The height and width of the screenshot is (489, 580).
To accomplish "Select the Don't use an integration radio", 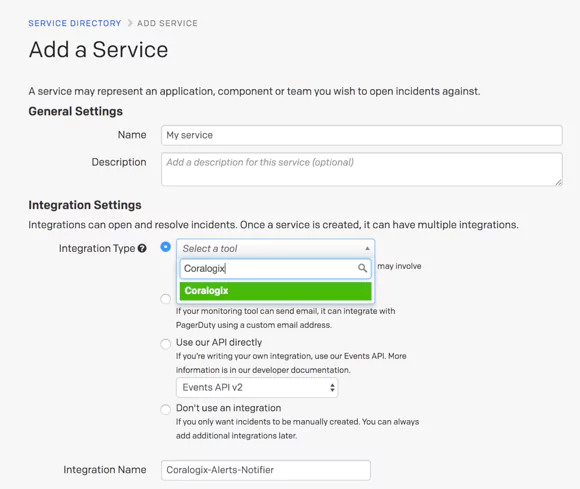I will point(166,409).
